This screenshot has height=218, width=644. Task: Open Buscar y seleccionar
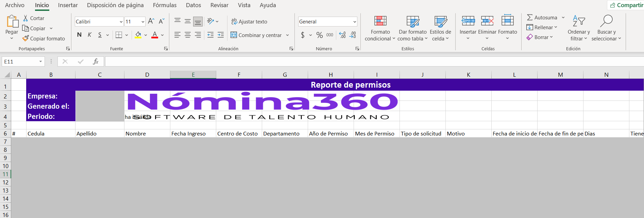click(607, 28)
